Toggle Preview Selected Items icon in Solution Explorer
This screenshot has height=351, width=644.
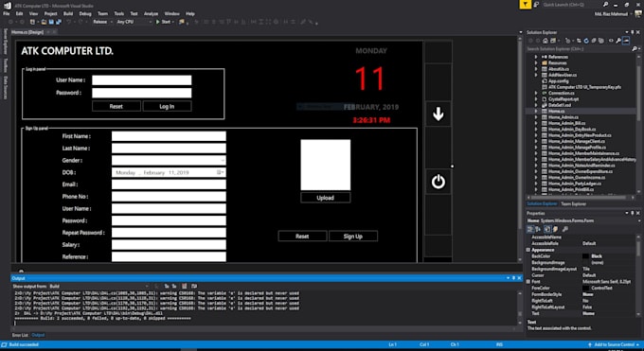coord(626,41)
